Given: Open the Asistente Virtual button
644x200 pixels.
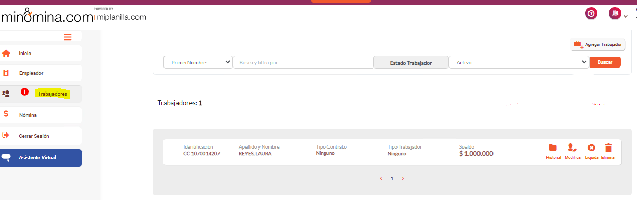Looking at the screenshot, I should pyautogui.click(x=41, y=158).
